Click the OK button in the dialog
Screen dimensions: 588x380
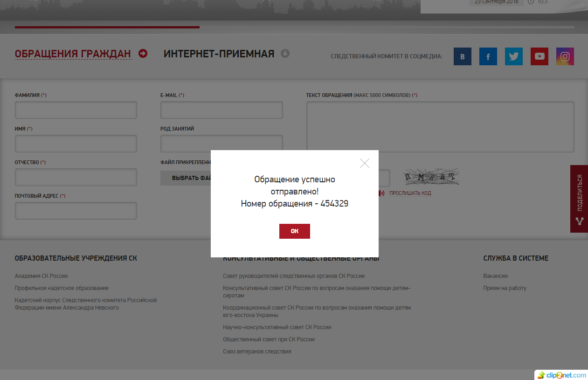(x=294, y=231)
